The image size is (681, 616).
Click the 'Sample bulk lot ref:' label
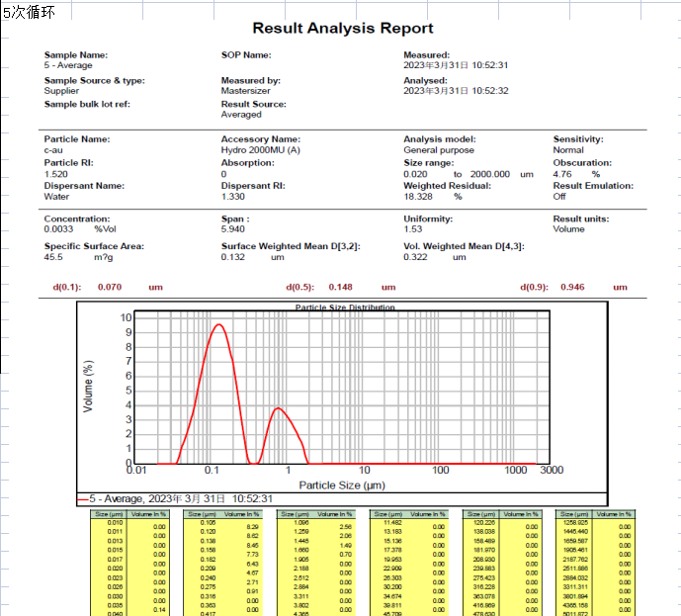tap(87, 104)
